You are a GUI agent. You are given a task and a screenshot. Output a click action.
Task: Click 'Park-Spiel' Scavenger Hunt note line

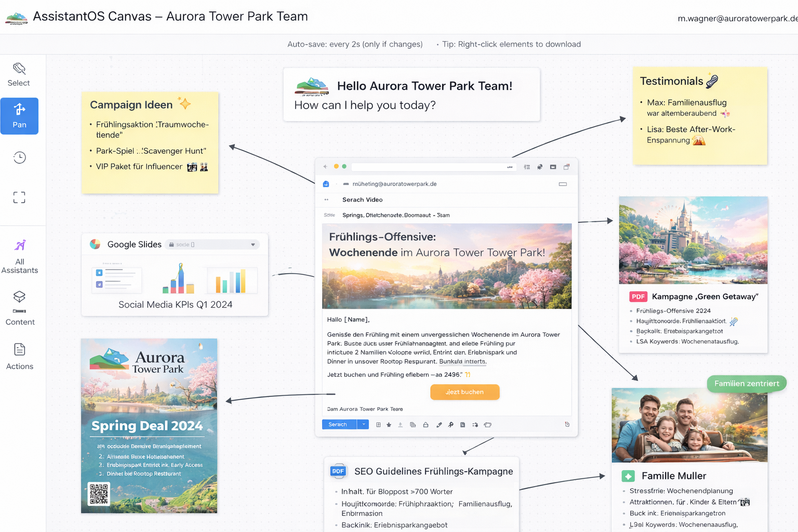point(151,151)
